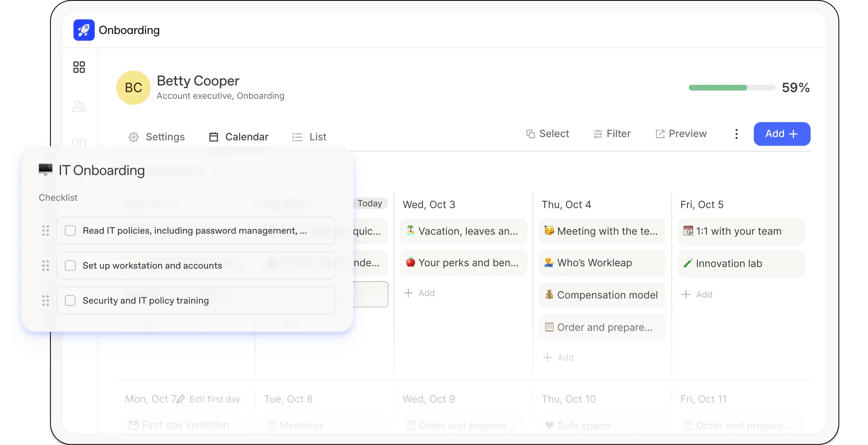
Task: Add an item under Thu, Oct 4
Action: click(558, 358)
